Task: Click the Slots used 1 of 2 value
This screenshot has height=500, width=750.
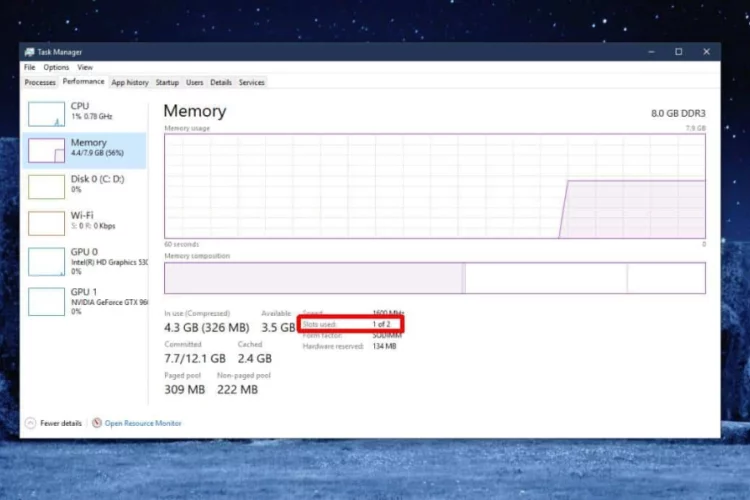Action: click(x=381, y=324)
